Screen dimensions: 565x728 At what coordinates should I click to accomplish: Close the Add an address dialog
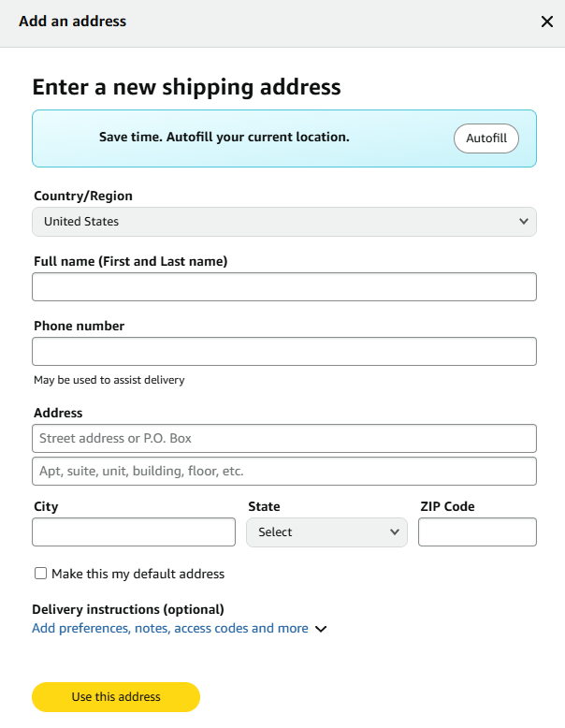[547, 22]
